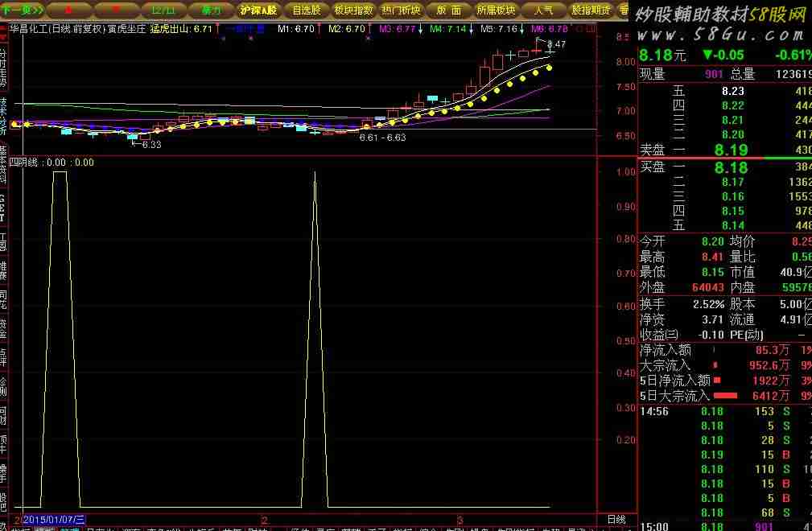Click the red 5日大宗流入 bar
Image resolution: width=812 pixels, height=531 pixels.
click(725, 395)
